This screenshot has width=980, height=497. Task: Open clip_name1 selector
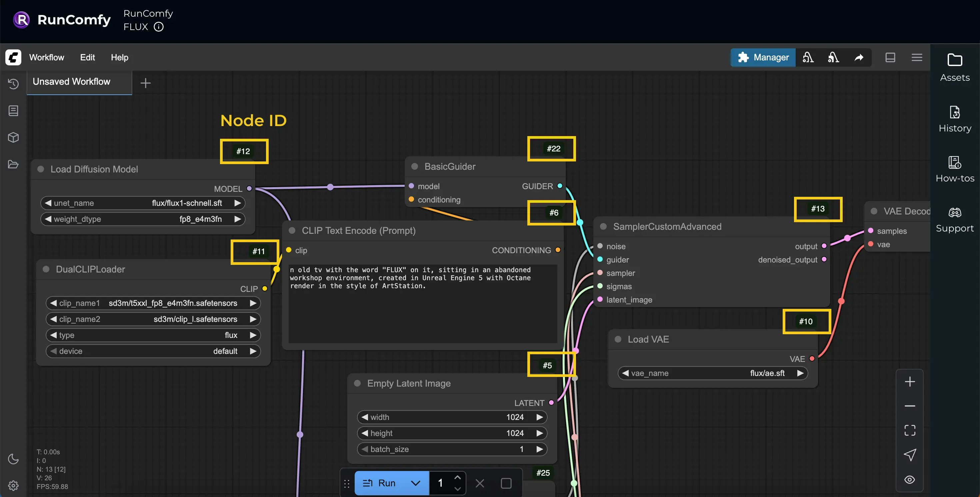pyautogui.click(x=153, y=303)
